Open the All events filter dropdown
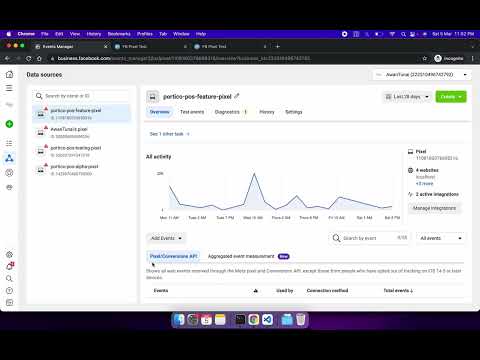Viewport: 480px width, 360px height. coord(441,238)
